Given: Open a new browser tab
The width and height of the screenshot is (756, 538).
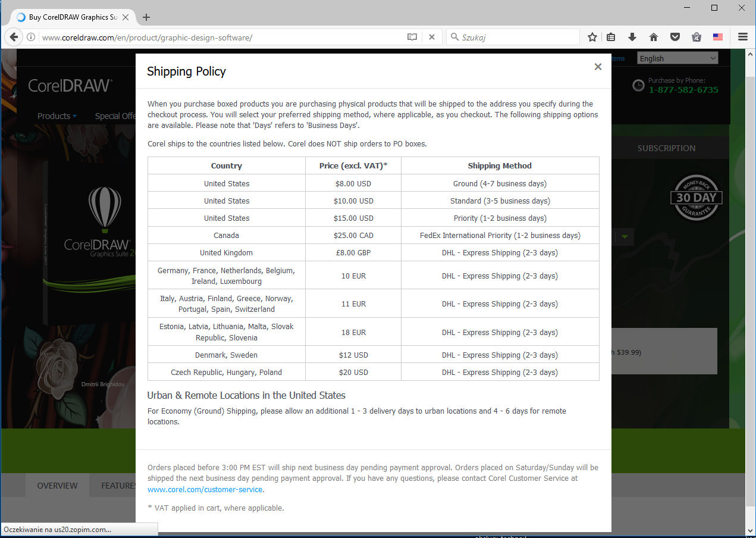Looking at the screenshot, I should 146,17.
